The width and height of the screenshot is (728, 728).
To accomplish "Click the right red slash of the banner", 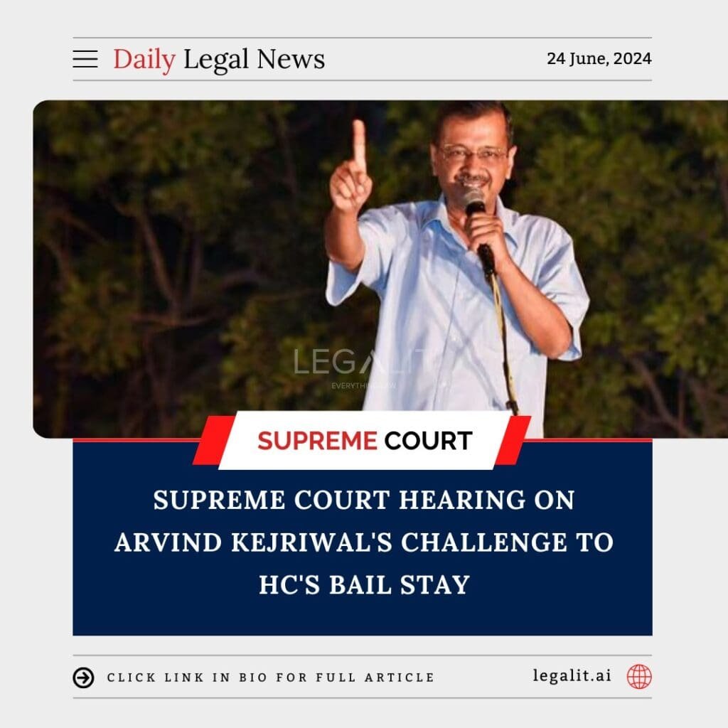I will (x=513, y=440).
